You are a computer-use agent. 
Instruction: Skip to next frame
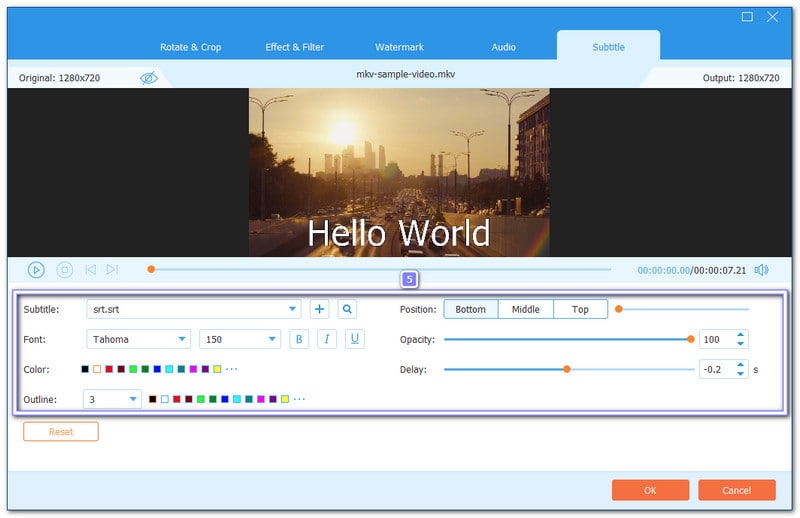(x=112, y=269)
